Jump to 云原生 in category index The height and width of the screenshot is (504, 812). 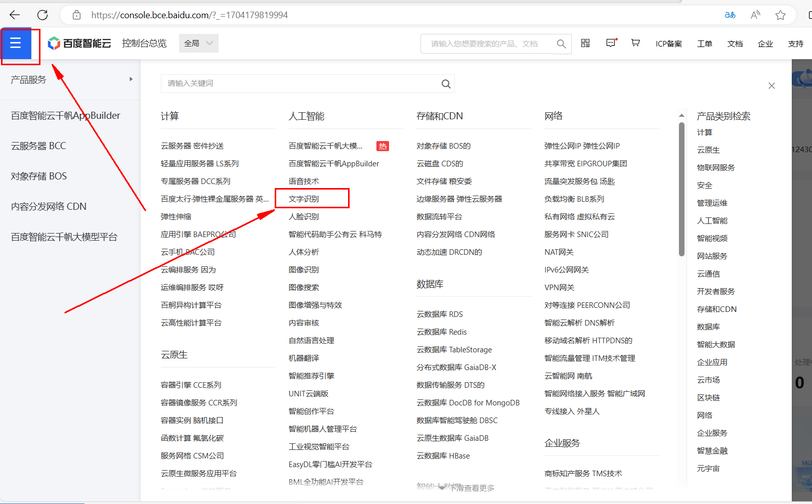click(708, 150)
